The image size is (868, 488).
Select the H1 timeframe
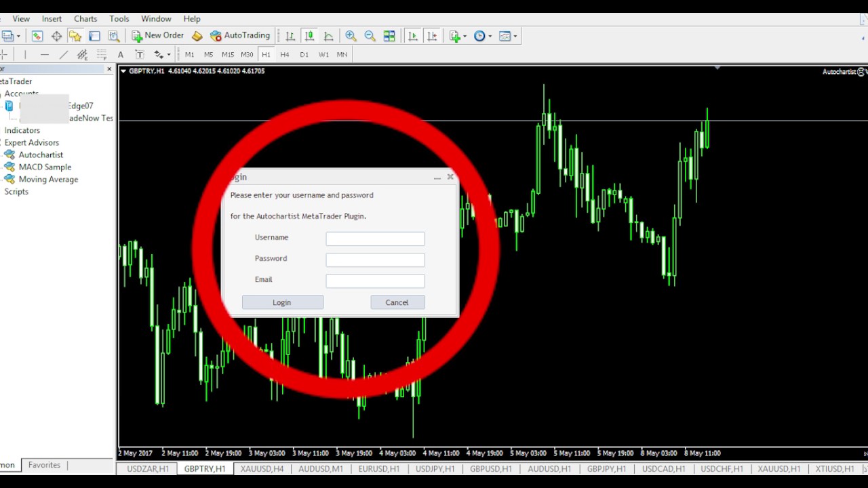(266, 54)
